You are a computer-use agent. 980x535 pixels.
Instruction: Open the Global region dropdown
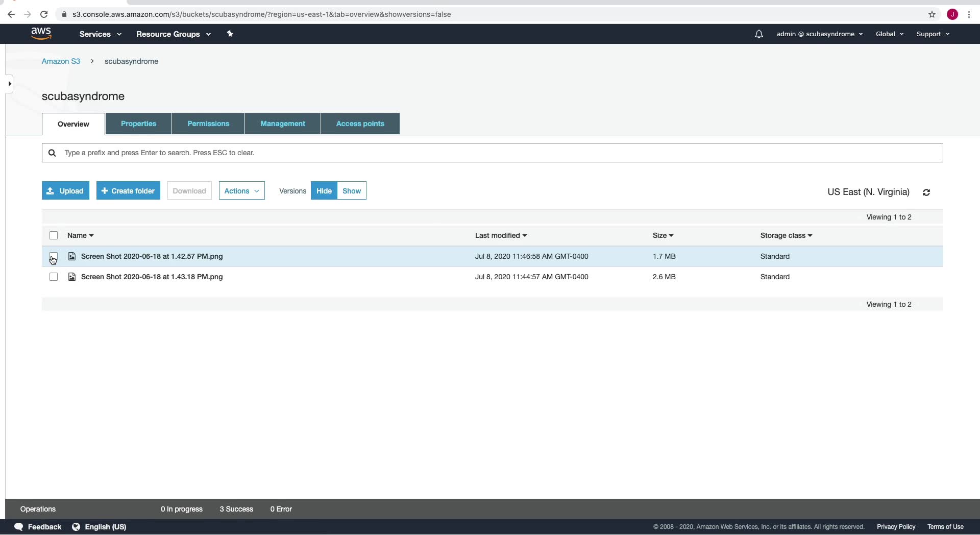[890, 34]
